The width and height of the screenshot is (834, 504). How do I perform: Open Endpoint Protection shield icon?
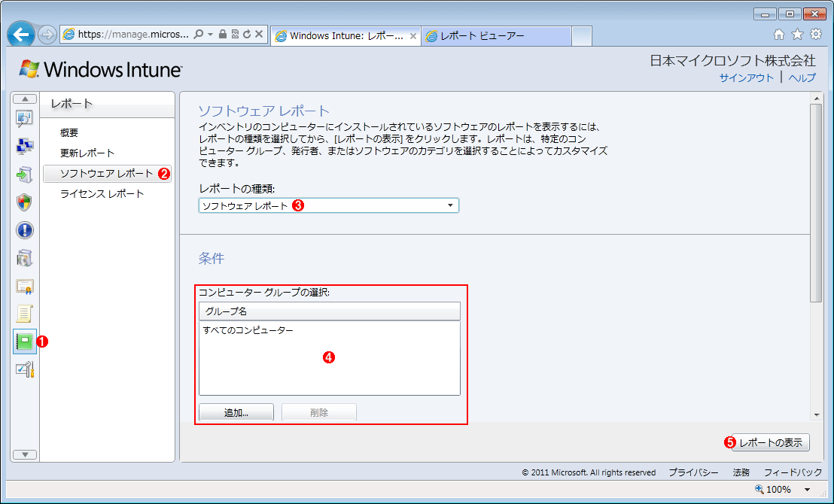(x=25, y=202)
